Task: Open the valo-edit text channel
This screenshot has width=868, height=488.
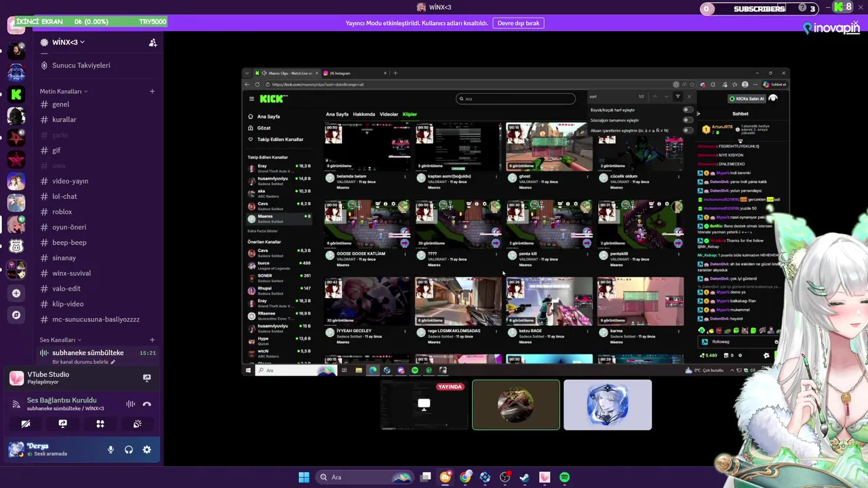Action: [x=98, y=289]
